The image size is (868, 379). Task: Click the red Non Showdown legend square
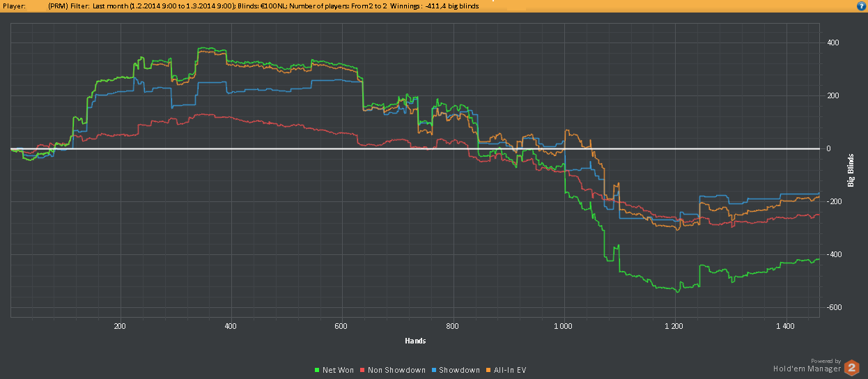(362, 370)
